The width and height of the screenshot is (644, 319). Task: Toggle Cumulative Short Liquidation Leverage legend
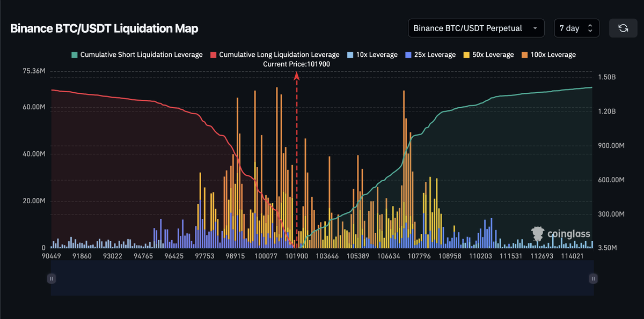click(137, 55)
